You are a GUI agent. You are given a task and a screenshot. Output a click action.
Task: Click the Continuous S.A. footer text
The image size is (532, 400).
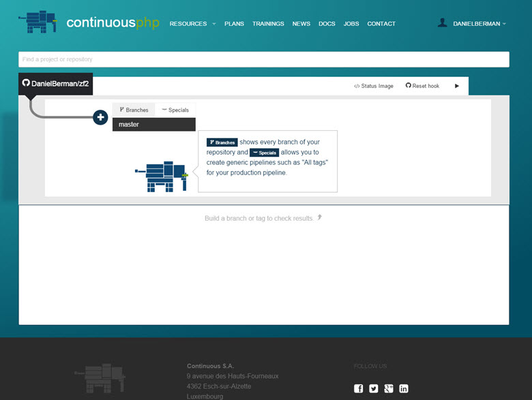(x=210, y=366)
